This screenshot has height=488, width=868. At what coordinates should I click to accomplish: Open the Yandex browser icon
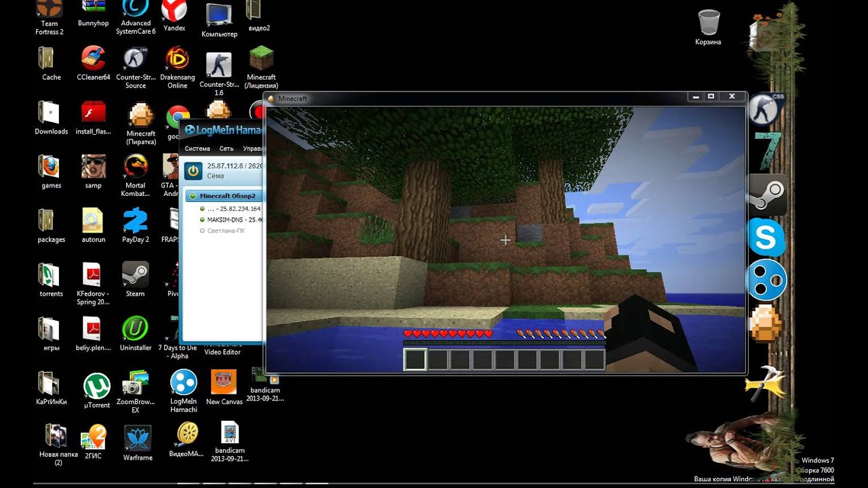[174, 16]
